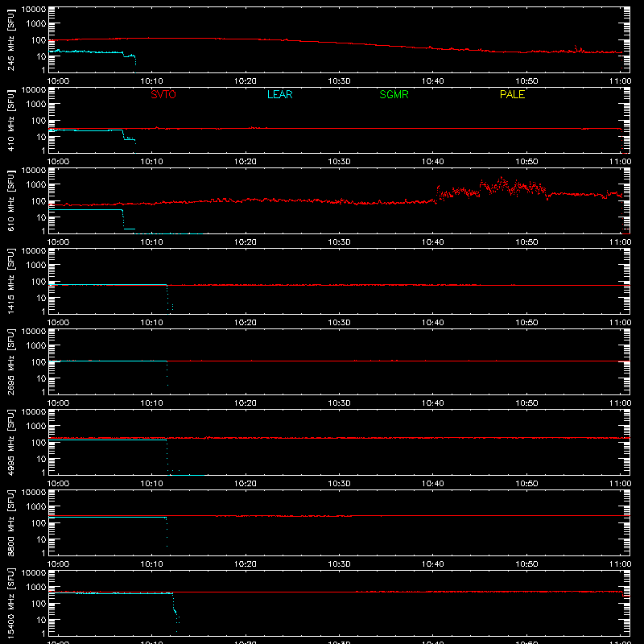
Task: Click 10:40 time label under 610 MHz panel
Action: (x=433, y=242)
